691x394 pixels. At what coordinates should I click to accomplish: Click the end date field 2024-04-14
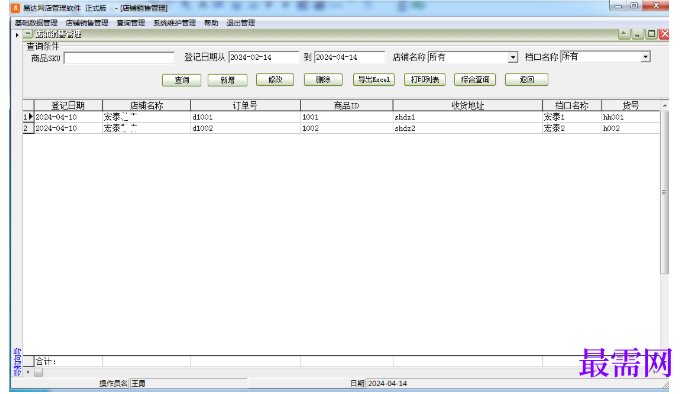349,57
